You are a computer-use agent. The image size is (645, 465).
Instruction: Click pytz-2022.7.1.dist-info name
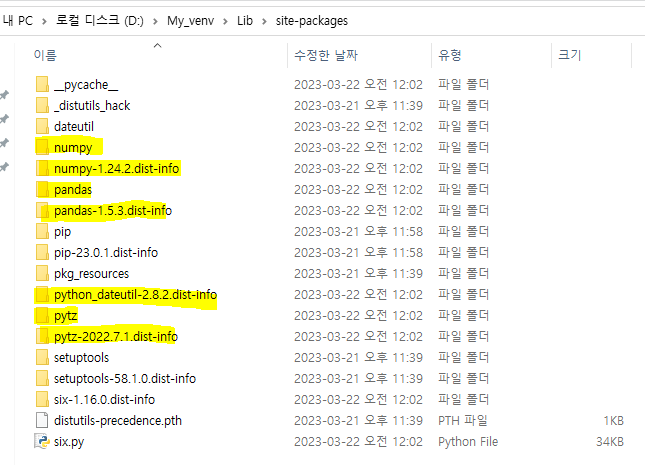[x=116, y=337]
